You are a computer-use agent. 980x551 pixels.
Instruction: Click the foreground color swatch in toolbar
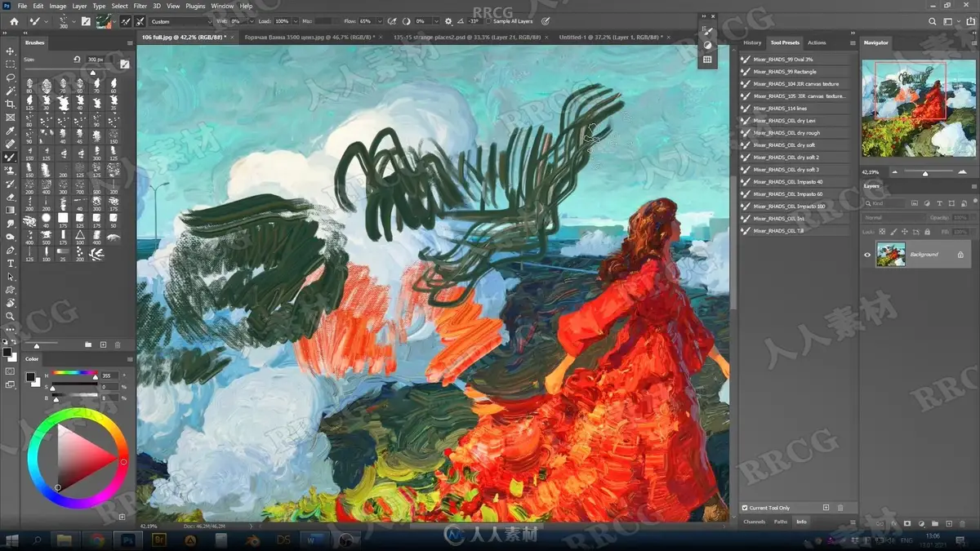click(7, 352)
